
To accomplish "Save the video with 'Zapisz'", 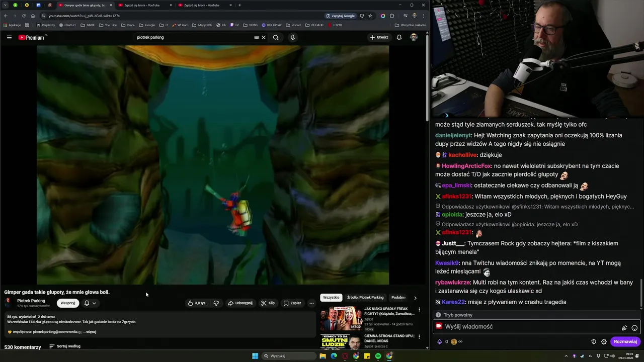I will click(292, 303).
